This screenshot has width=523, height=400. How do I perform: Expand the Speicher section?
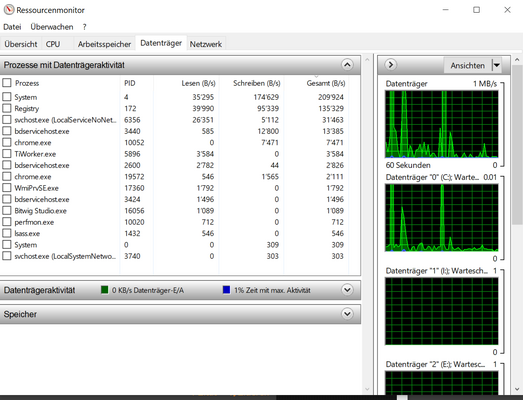click(347, 314)
